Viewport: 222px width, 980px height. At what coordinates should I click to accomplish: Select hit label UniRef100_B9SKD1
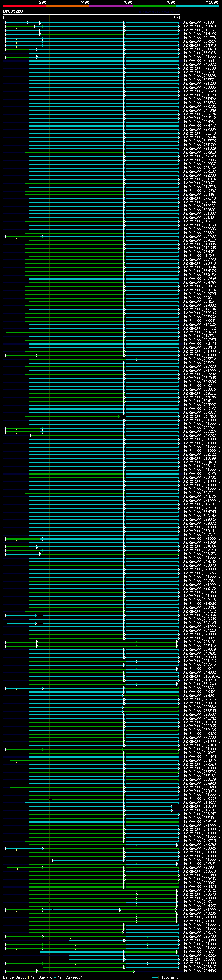[199, 72]
